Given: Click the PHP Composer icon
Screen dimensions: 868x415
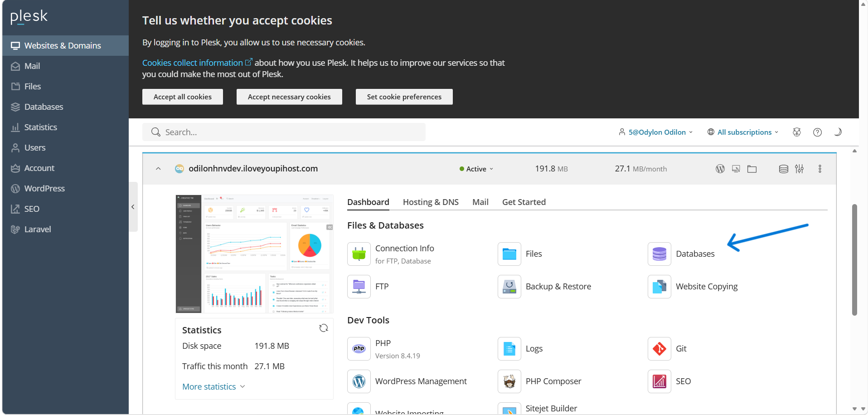Looking at the screenshot, I should 509,381.
